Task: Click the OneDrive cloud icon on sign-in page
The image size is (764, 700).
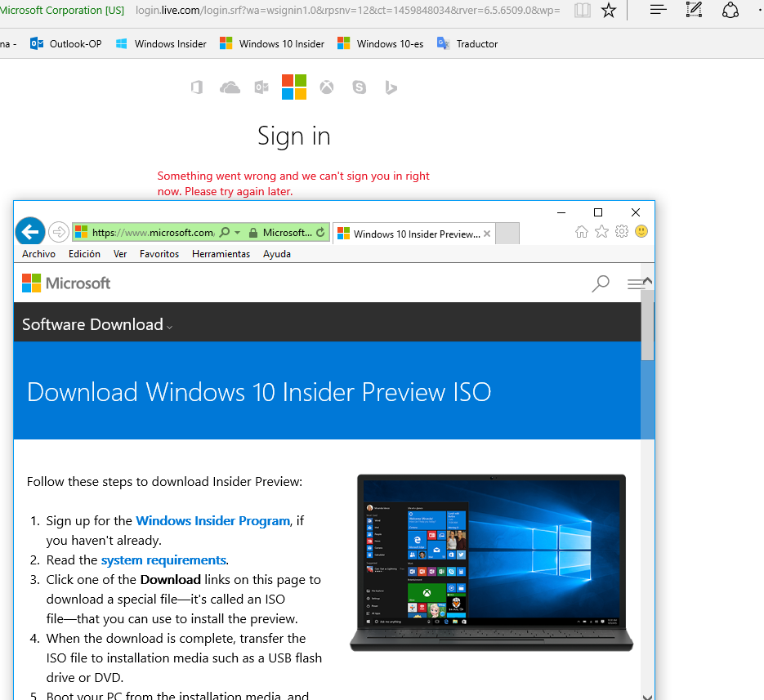Action: click(230, 87)
